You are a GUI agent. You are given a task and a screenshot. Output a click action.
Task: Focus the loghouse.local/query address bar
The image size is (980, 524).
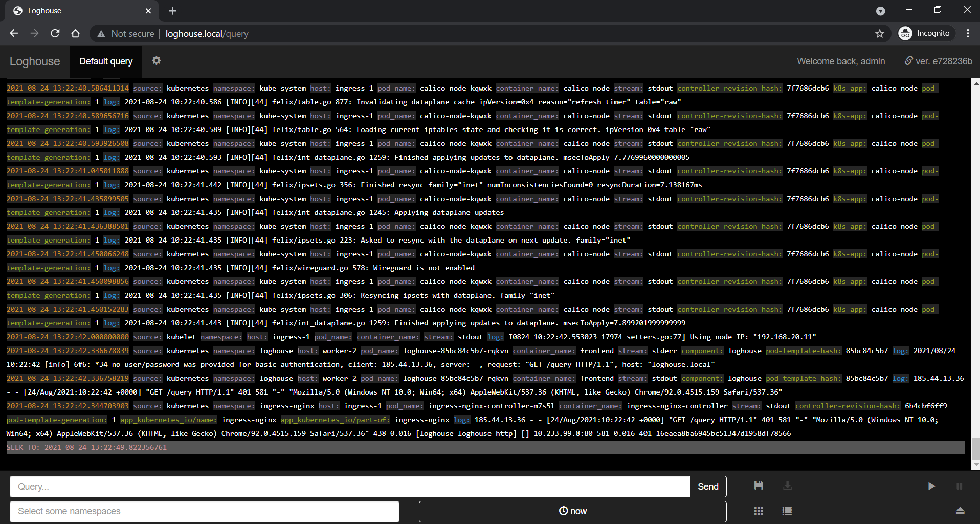pos(207,34)
